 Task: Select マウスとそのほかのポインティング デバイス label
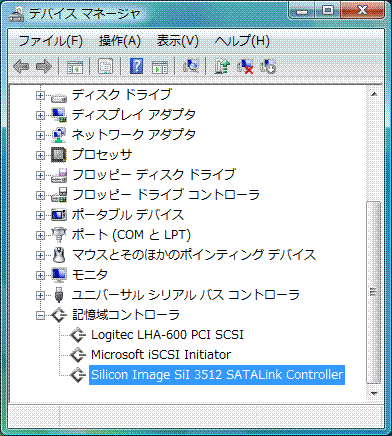(194, 255)
